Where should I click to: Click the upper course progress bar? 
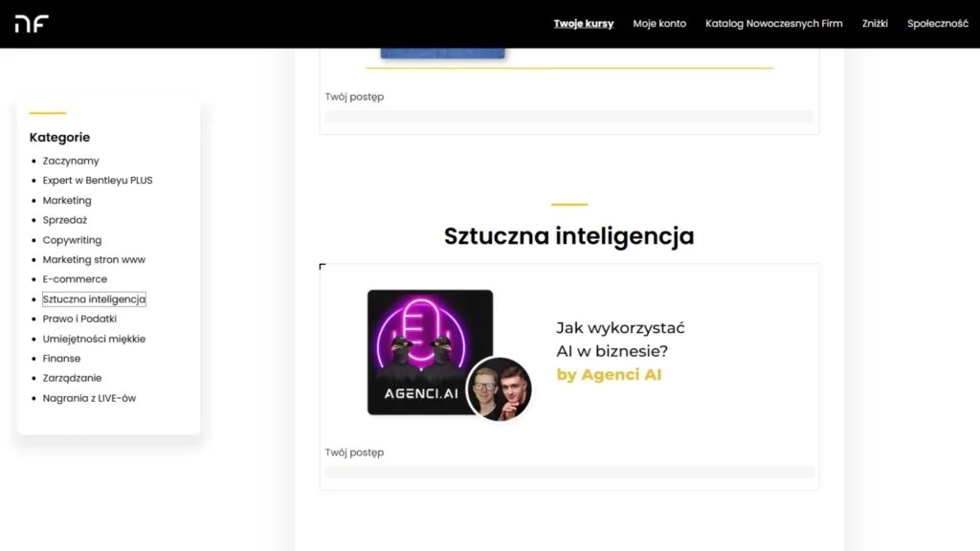click(569, 116)
